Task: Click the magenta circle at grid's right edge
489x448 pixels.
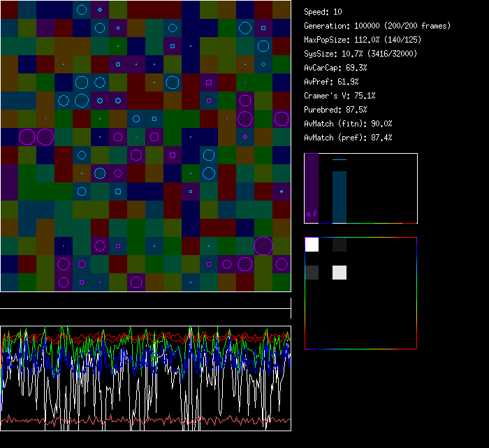Action: (x=282, y=119)
